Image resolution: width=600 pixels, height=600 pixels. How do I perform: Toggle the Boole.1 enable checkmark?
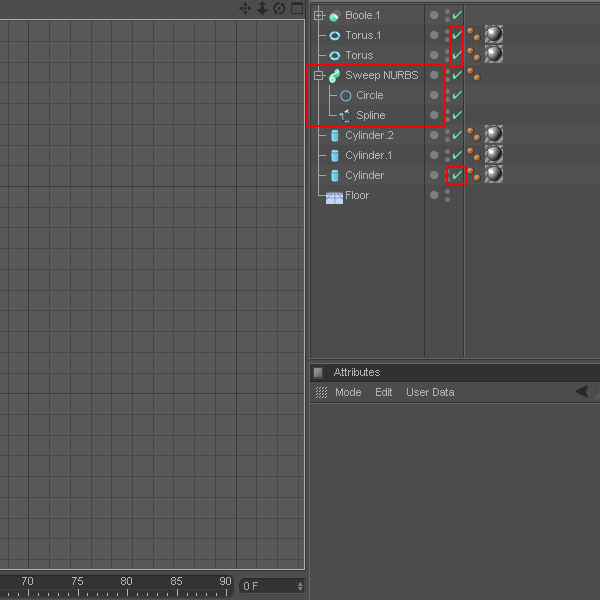pyautogui.click(x=457, y=15)
